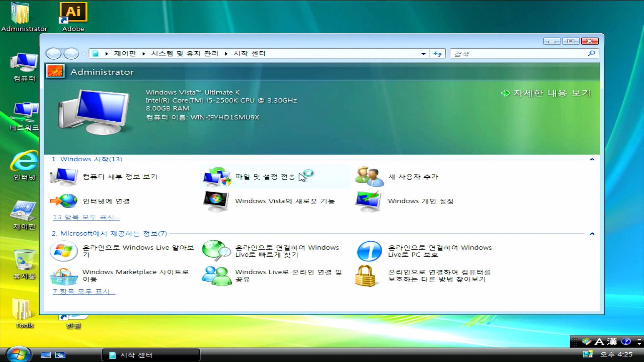The width and height of the screenshot is (644, 362).
Task: Click '자세한 내용 보기' link
Action: tap(551, 93)
